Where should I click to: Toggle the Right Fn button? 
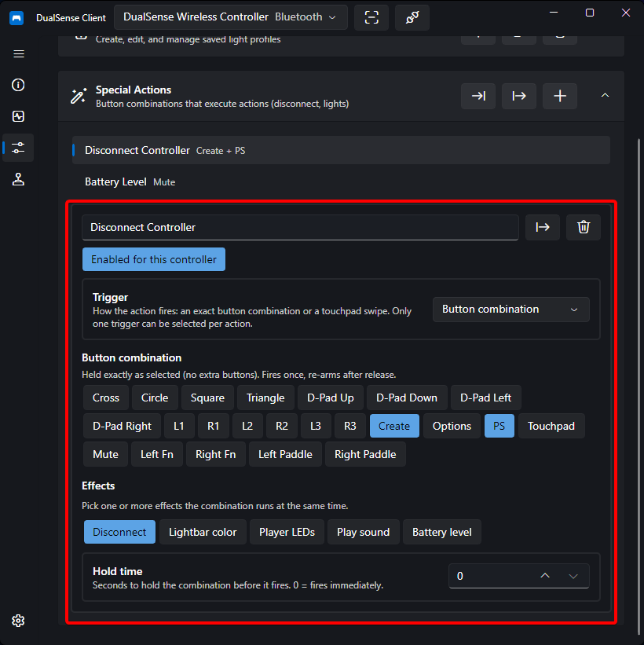[216, 454]
